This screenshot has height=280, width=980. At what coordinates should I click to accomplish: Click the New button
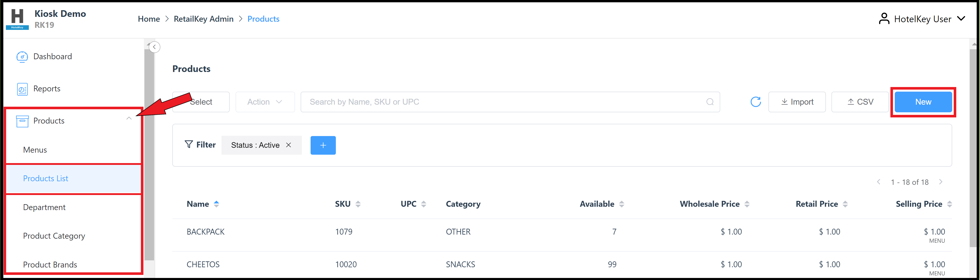coord(923,102)
